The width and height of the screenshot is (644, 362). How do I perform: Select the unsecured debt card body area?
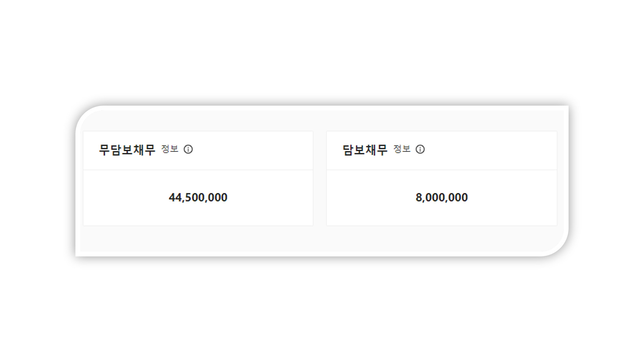[x=198, y=198]
